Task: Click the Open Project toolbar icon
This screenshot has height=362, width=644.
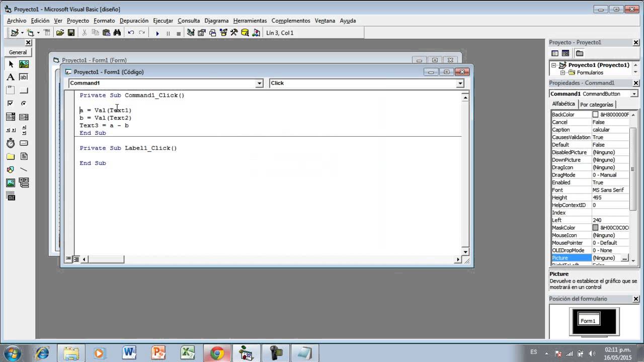Action: coord(60,33)
